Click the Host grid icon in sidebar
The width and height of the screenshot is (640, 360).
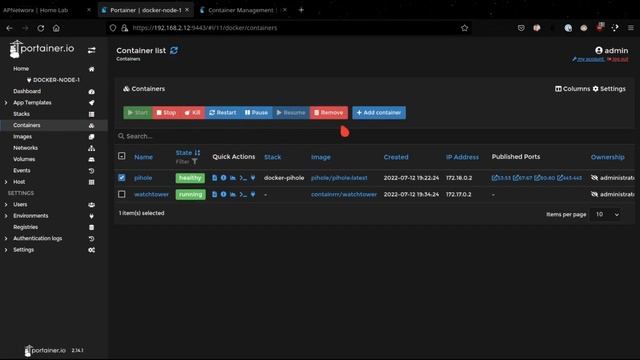click(91, 182)
